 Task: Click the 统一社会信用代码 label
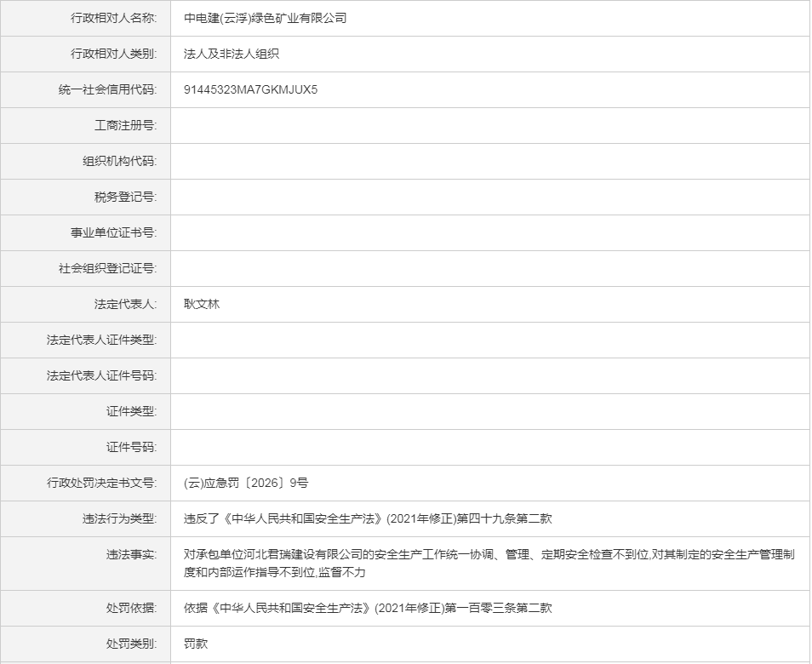(x=107, y=89)
